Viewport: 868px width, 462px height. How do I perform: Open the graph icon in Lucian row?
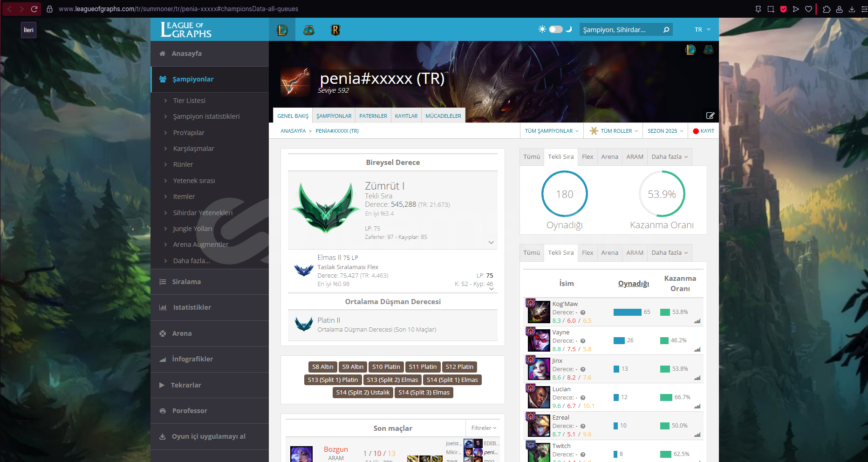point(697,406)
